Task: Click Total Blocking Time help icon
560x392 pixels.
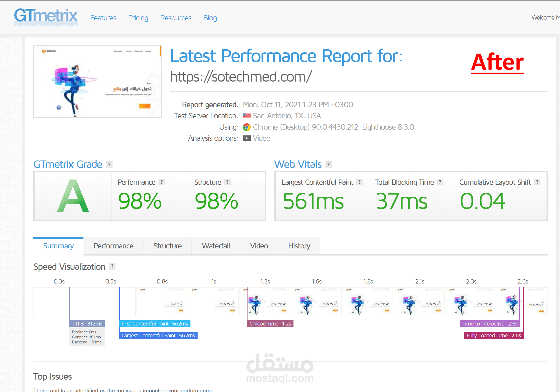Action: (x=440, y=182)
